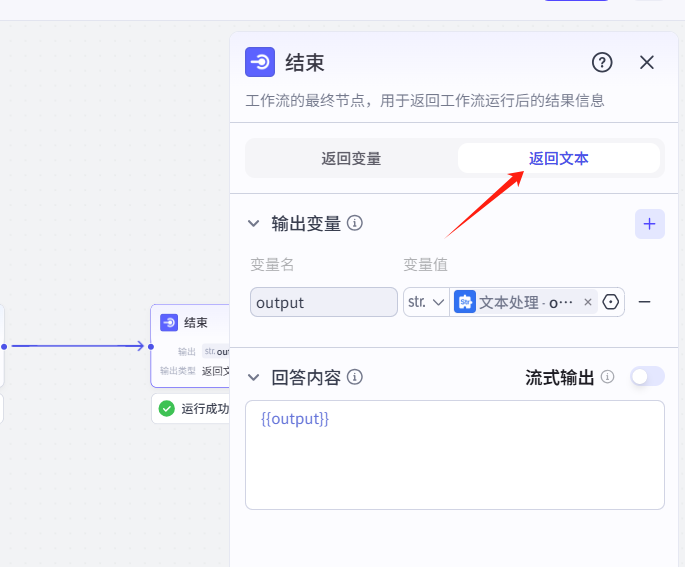Add a new output variable with plus
The height and width of the screenshot is (567, 685).
[x=649, y=224]
